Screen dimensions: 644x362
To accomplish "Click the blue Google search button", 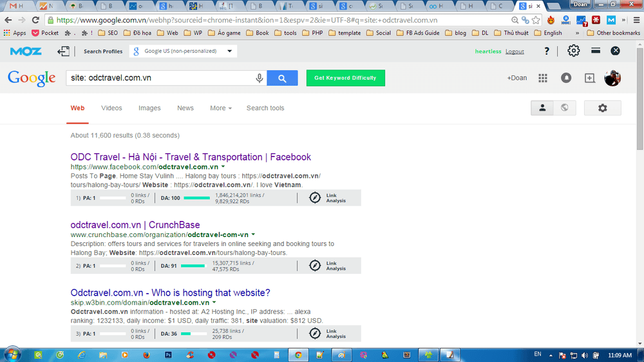I will tap(282, 78).
